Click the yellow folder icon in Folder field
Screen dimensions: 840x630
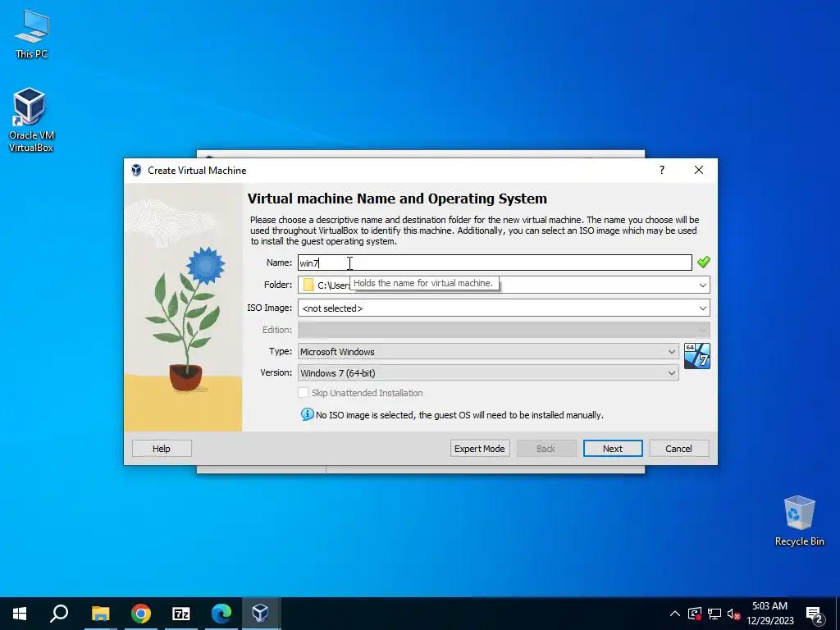[308, 285]
